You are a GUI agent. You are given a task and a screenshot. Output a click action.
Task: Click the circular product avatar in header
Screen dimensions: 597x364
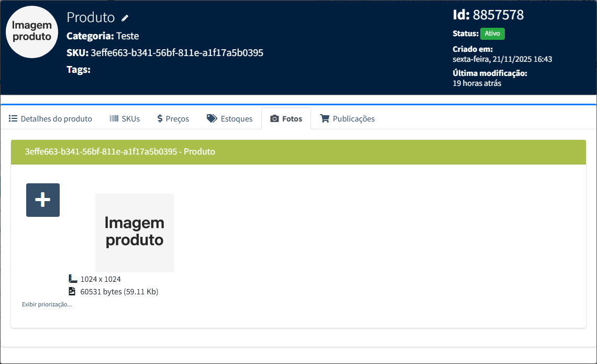tap(32, 32)
